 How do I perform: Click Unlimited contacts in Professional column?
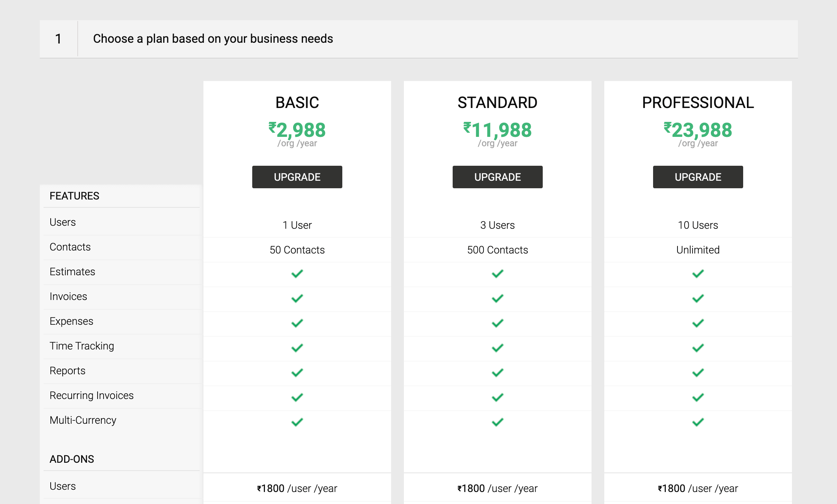(698, 250)
